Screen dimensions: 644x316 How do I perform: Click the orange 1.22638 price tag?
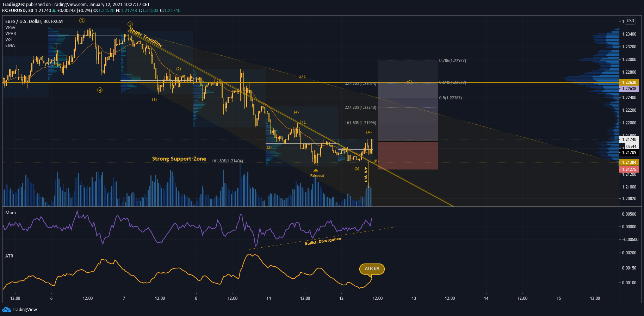[x=629, y=82]
